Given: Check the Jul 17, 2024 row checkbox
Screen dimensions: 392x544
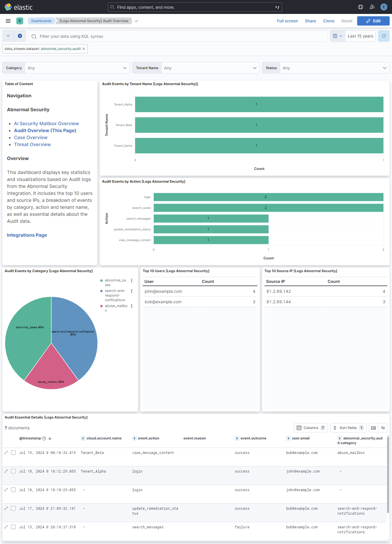Looking at the screenshot, I should tap(13, 508).
